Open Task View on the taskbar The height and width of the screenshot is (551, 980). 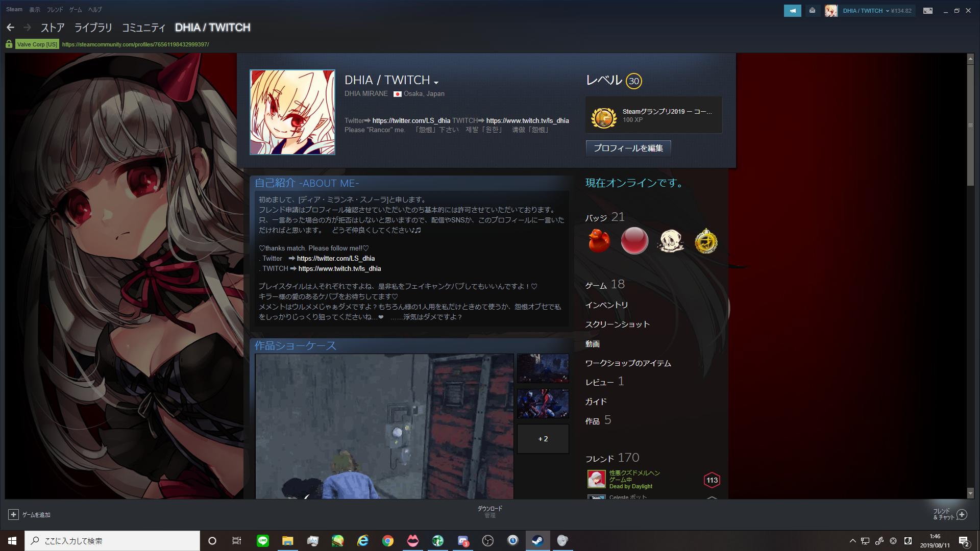[x=237, y=541]
